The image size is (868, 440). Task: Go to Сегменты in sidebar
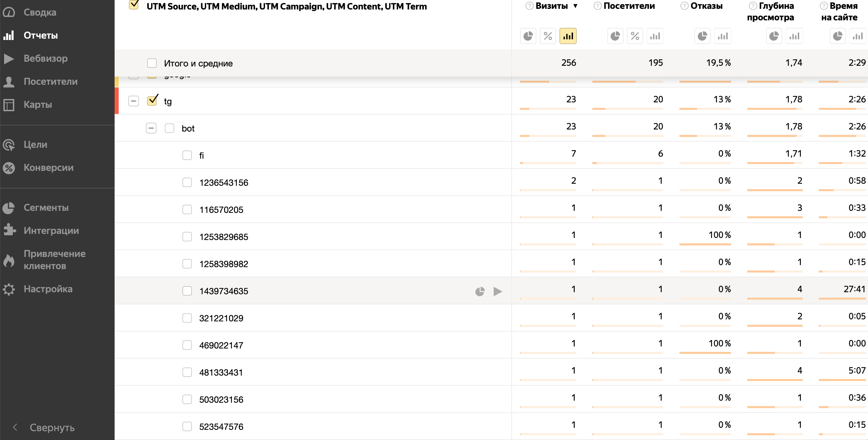tap(46, 207)
